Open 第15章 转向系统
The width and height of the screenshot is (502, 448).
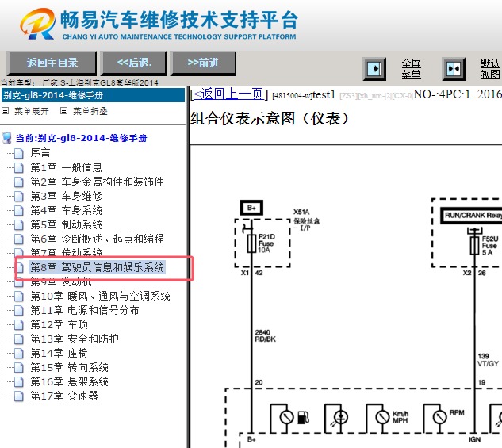(70, 367)
